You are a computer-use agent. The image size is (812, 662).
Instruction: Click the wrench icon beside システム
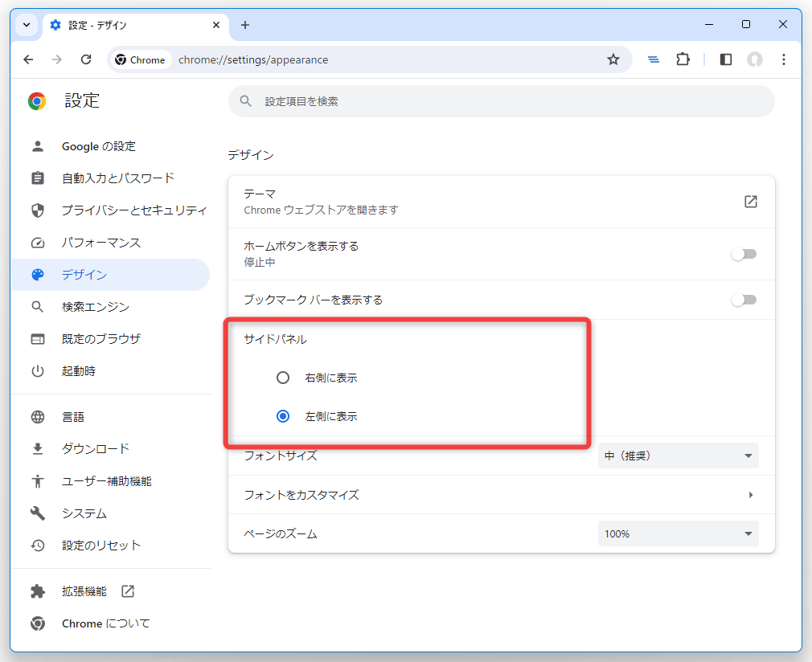38,513
